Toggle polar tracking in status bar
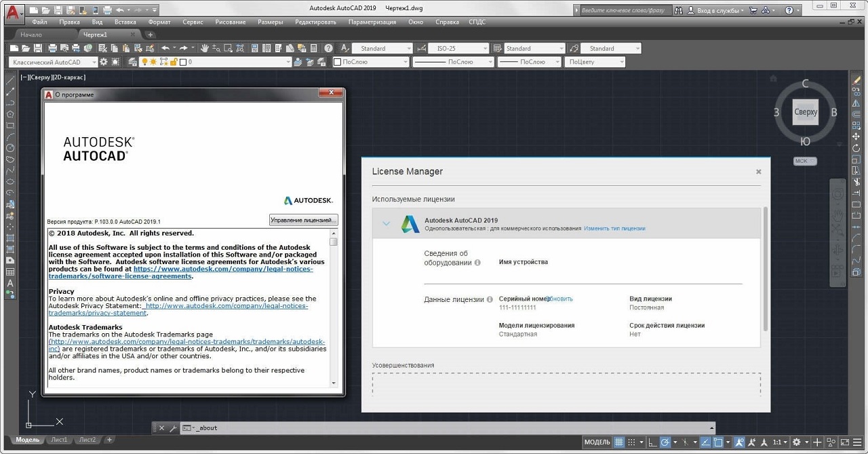 (665, 442)
